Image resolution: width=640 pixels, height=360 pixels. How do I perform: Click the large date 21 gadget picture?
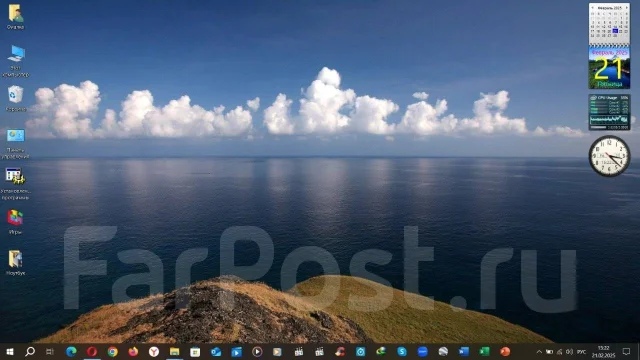609,68
